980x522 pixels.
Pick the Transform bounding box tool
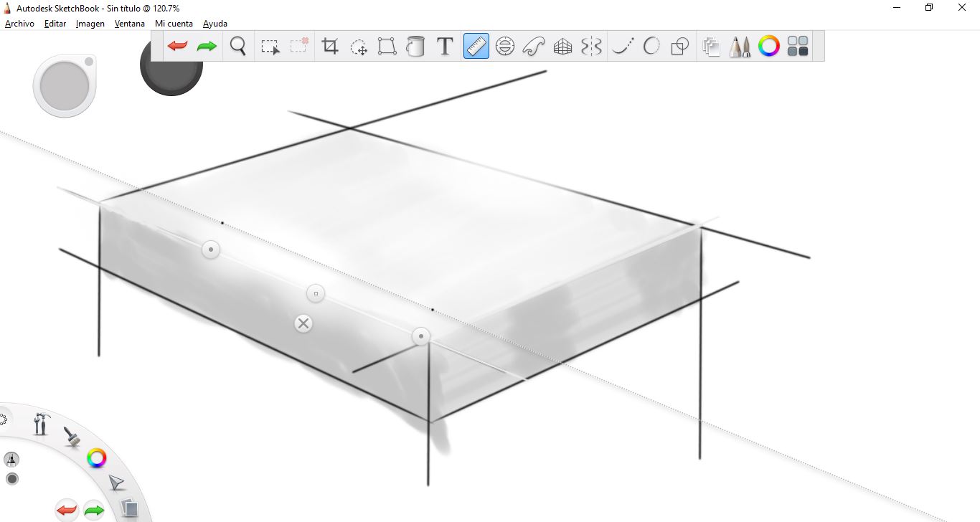coord(387,47)
